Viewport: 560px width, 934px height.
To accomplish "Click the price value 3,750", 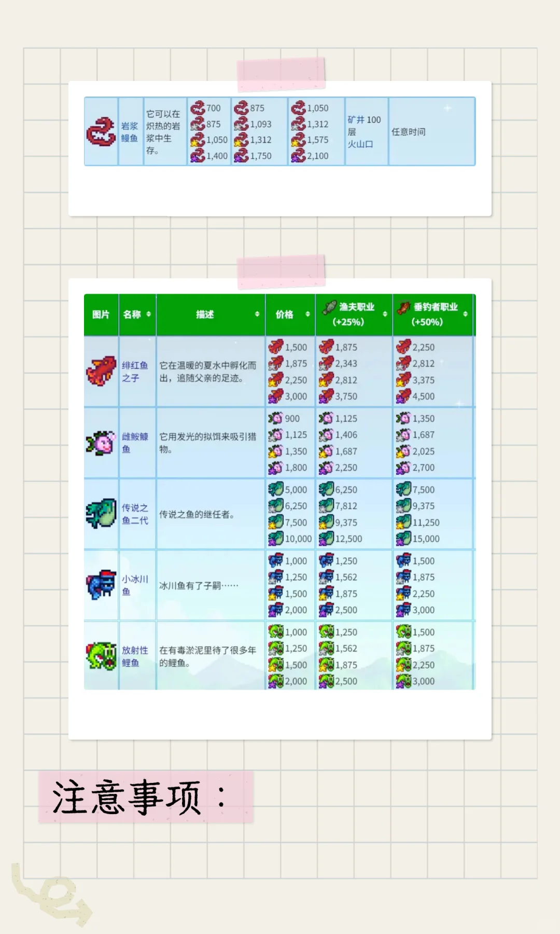I will [346, 396].
